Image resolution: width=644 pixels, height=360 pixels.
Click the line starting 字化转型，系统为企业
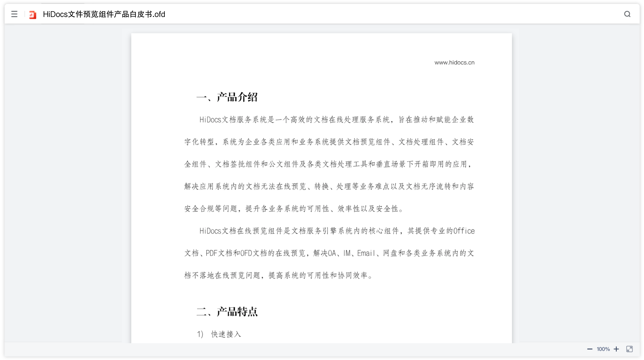tap(329, 142)
